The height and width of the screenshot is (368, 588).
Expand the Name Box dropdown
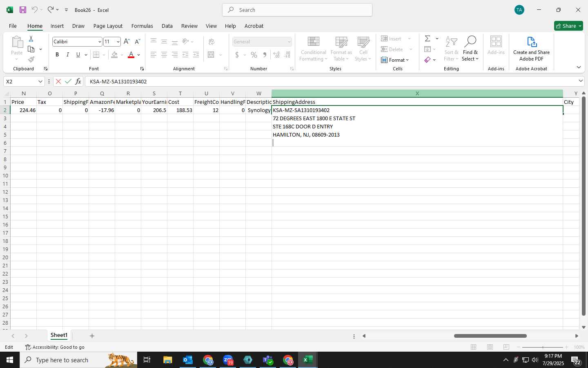pyautogui.click(x=40, y=81)
